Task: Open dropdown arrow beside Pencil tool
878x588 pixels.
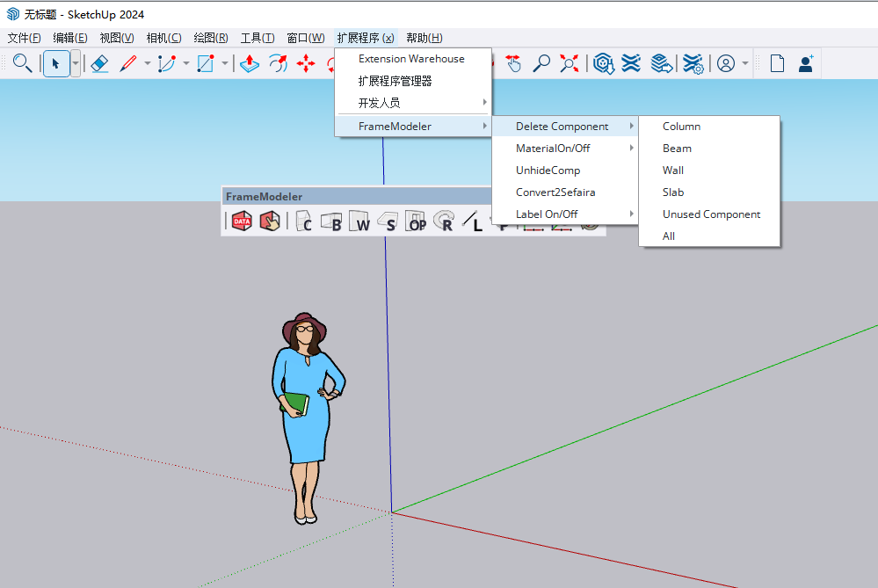Action: pyautogui.click(x=146, y=63)
